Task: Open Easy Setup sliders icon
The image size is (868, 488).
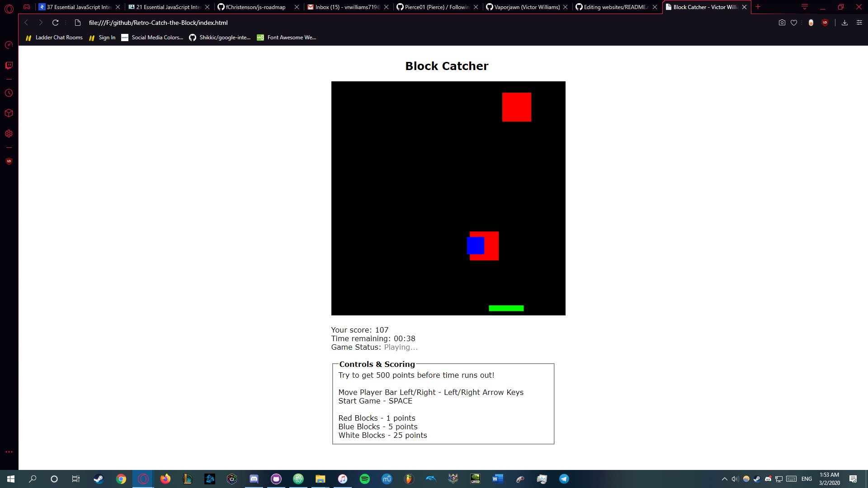Action: click(859, 23)
